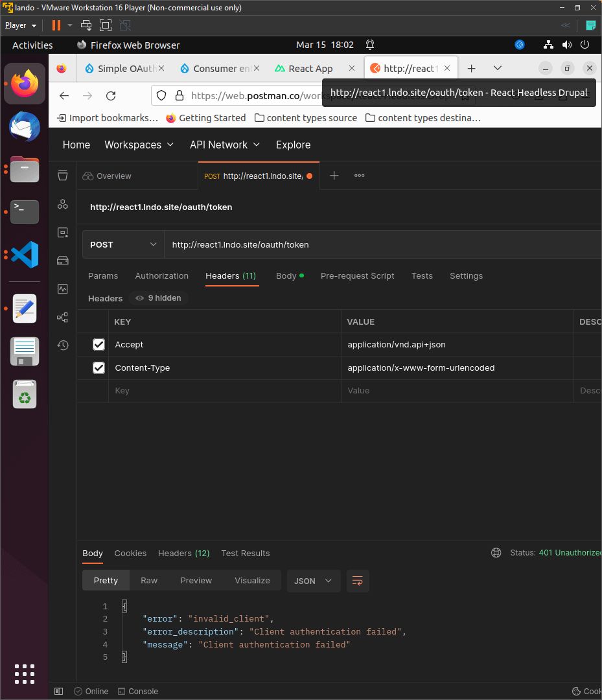Viewport: 602px width, 700px height.
Task: View response Headers (12) tab
Action: pyautogui.click(x=183, y=554)
